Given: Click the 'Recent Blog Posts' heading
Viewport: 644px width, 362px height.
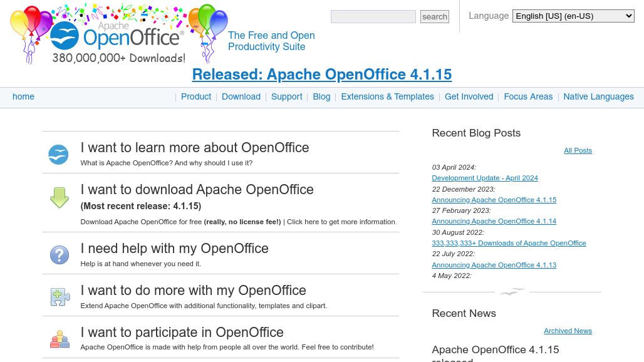Looking at the screenshot, I should tap(476, 133).
